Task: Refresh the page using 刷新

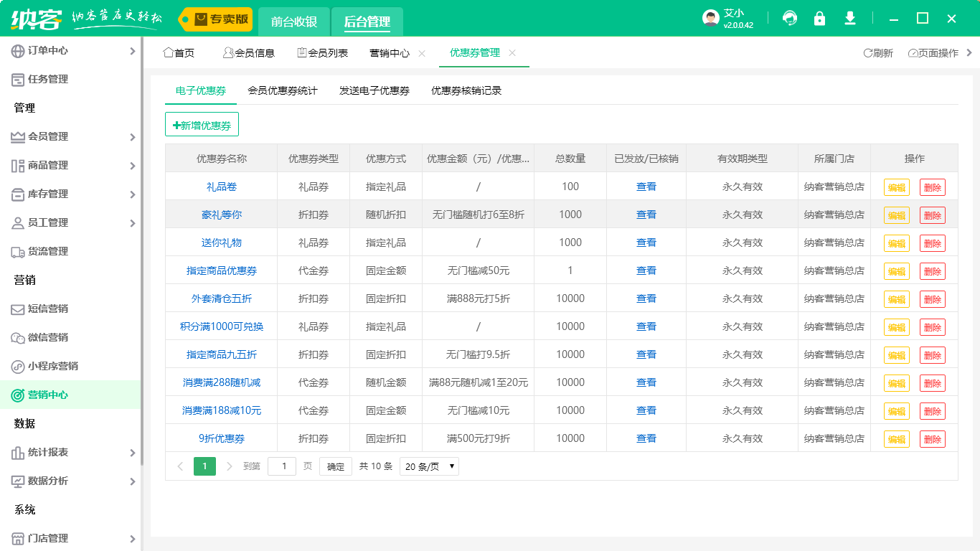Action: 877,52
